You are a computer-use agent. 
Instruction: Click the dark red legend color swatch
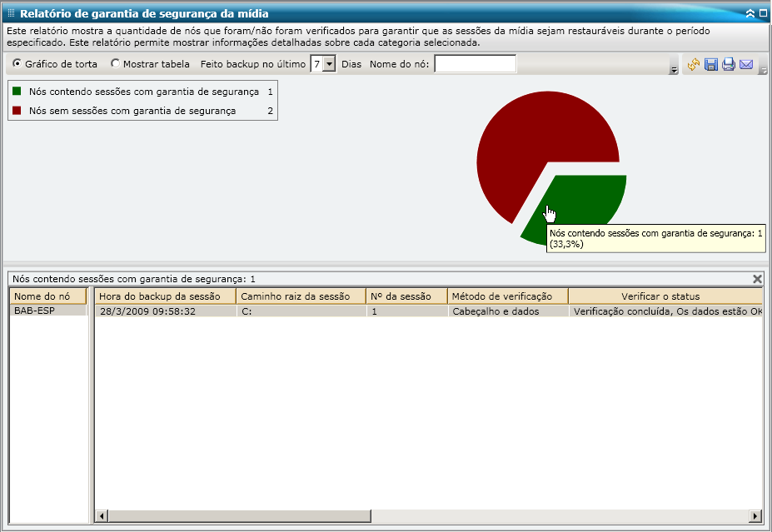(17, 110)
